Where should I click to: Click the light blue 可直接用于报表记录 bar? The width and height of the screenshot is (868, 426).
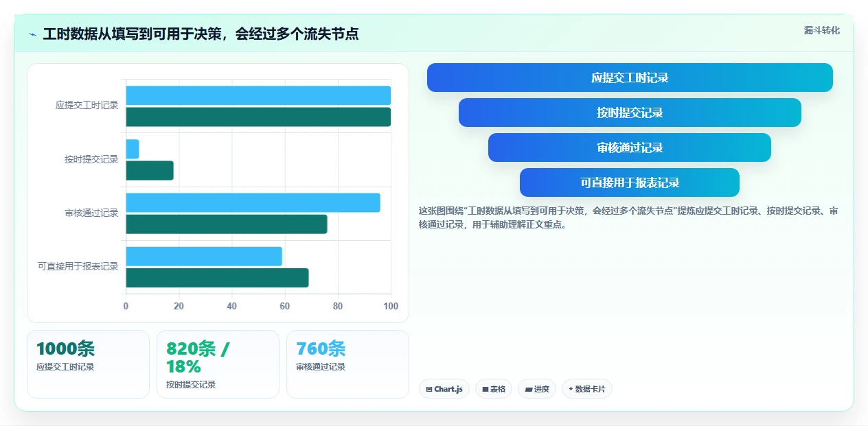click(204, 256)
